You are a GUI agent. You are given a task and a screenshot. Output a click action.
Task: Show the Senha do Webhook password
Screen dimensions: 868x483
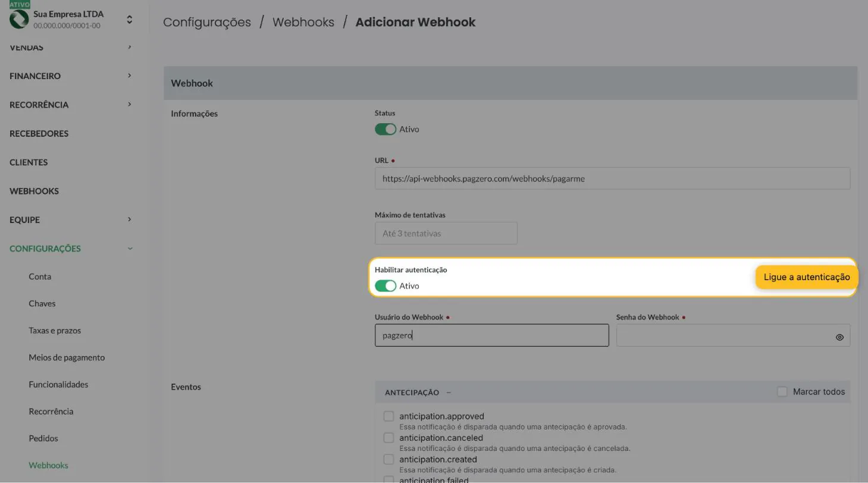[x=839, y=337]
